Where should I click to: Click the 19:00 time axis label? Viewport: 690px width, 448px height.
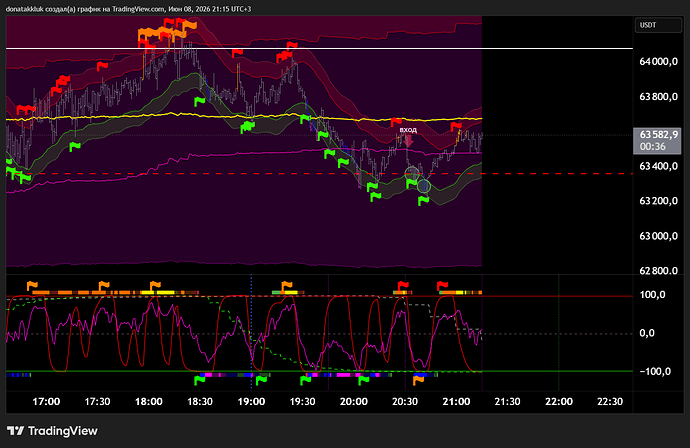251,401
